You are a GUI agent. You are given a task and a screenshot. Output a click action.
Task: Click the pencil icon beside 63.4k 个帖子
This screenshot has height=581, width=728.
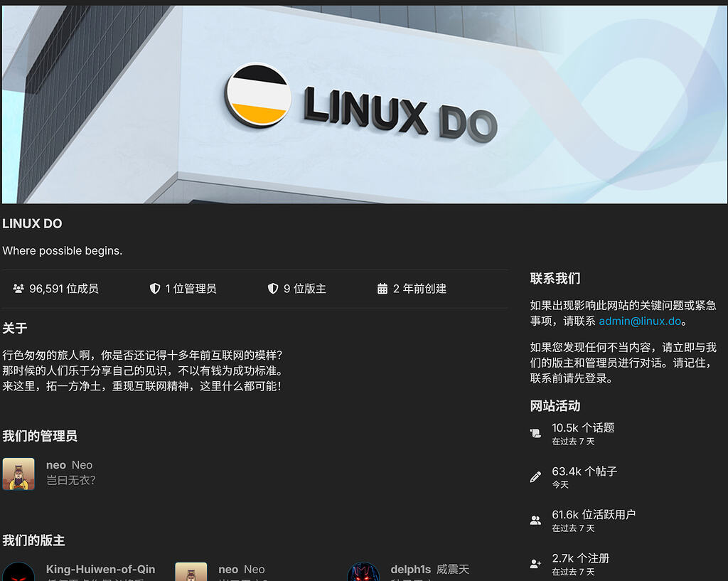535,477
